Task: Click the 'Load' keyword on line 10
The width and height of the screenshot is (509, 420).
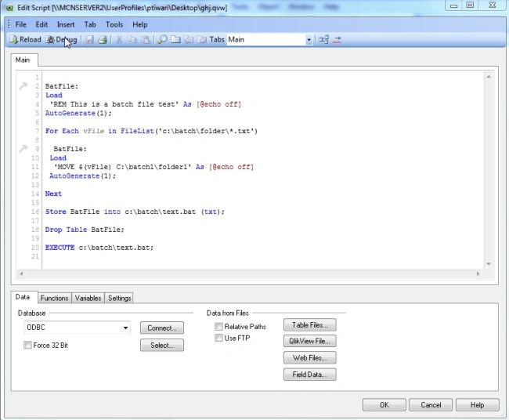Action: pyautogui.click(x=58, y=157)
